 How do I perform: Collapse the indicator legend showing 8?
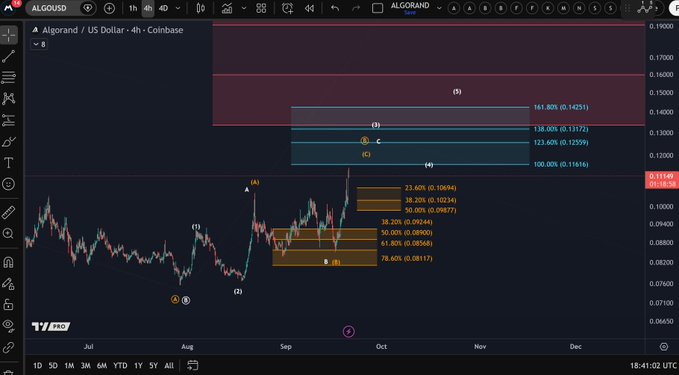[x=39, y=44]
